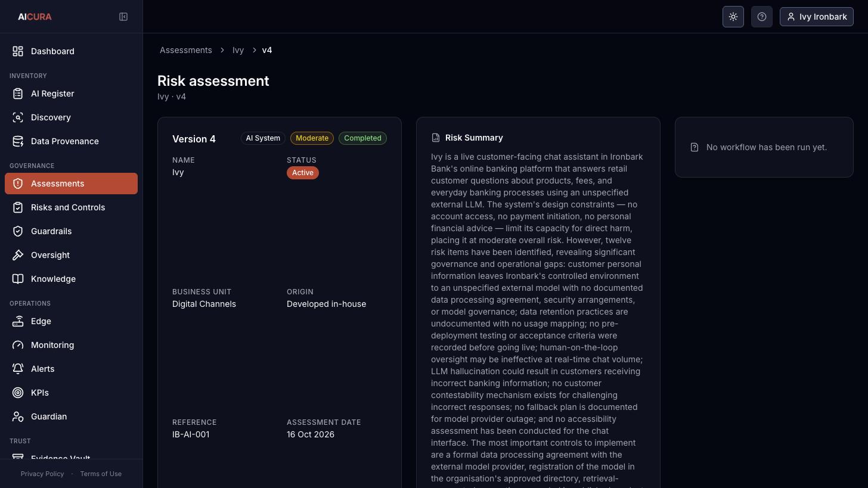Click the Alerts bell icon

pyautogui.click(x=18, y=369)
